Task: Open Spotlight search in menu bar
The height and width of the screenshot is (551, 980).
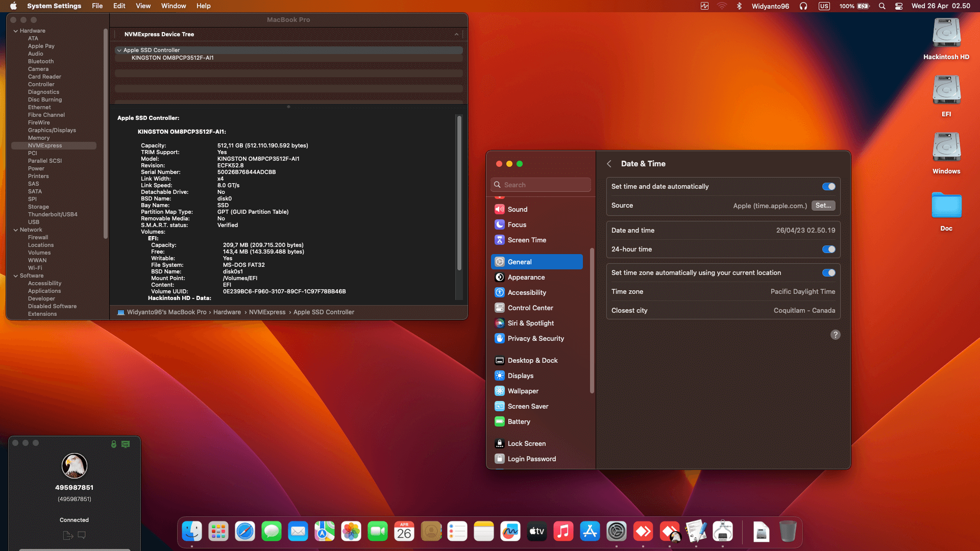Action: [882, 6]
